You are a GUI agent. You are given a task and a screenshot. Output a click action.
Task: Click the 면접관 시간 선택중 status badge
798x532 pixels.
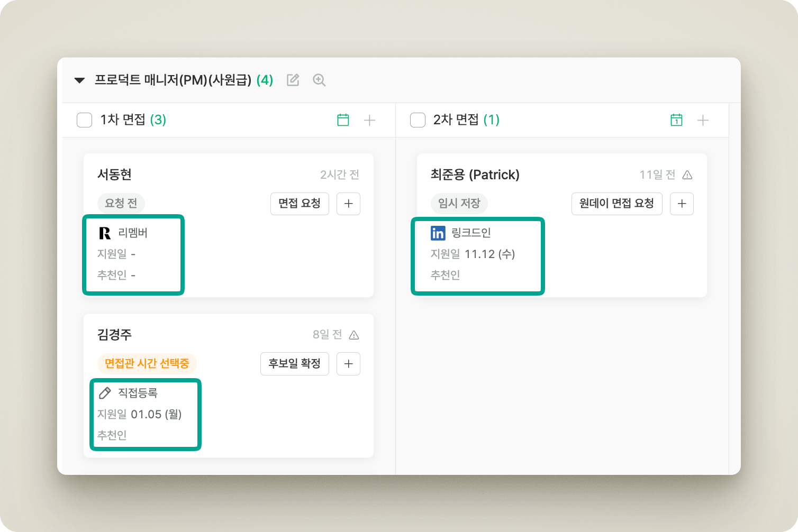point(147,363)
